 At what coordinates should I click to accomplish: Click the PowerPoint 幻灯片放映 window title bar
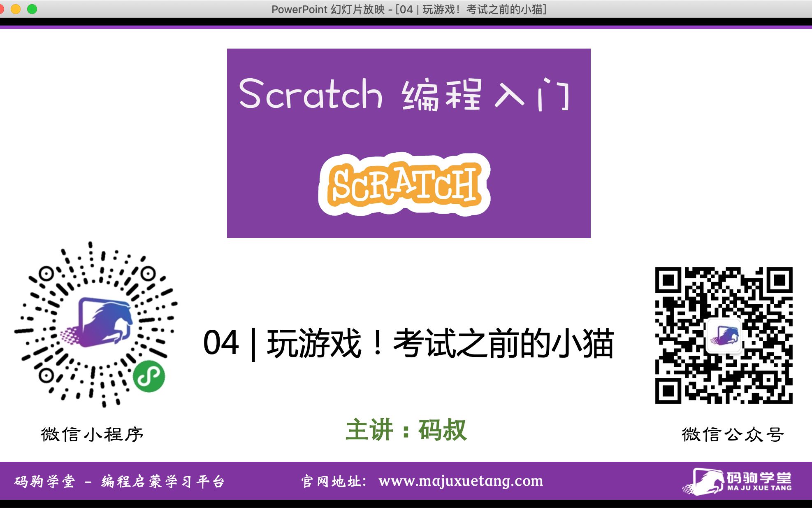408,9
